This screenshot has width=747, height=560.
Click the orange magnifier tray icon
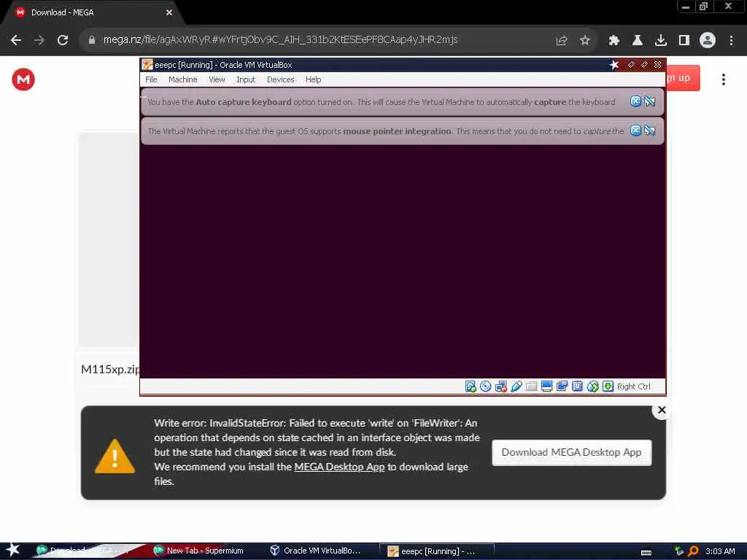[x=693, y=551]
